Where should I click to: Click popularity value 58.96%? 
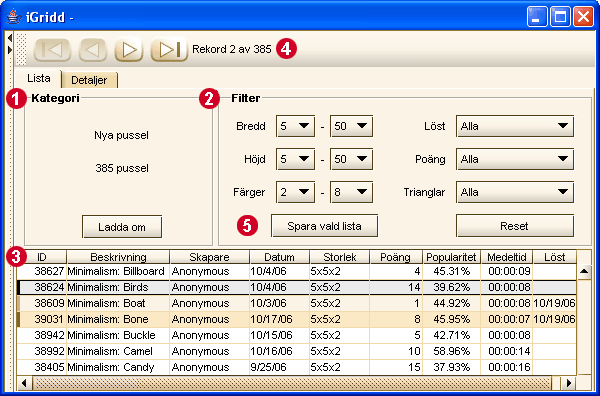452,351
